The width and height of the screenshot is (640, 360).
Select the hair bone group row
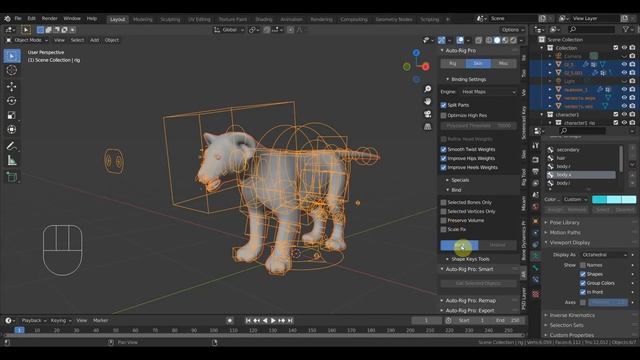click(581, 158)
